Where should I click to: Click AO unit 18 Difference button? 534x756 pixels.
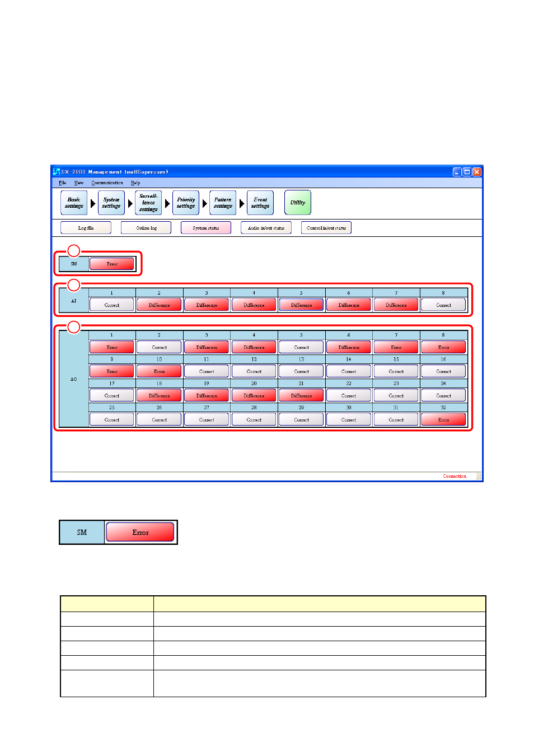(x=160, y=395)
